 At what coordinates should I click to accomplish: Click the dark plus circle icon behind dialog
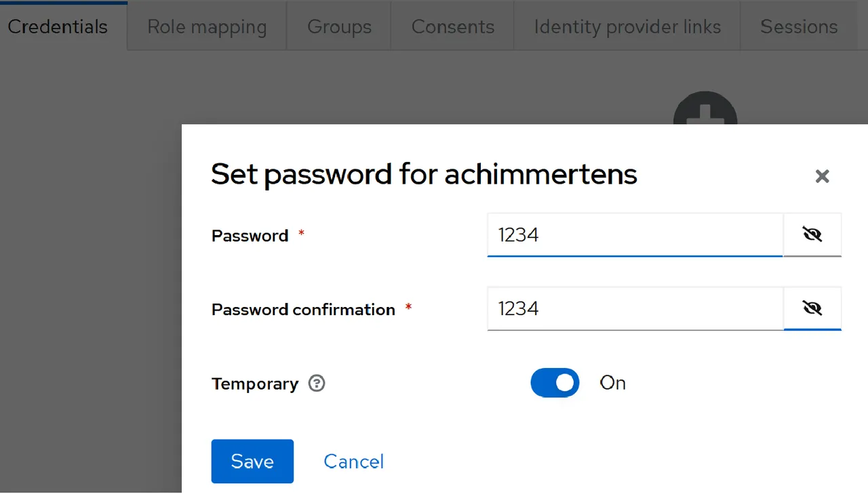[x=705, y=108]
